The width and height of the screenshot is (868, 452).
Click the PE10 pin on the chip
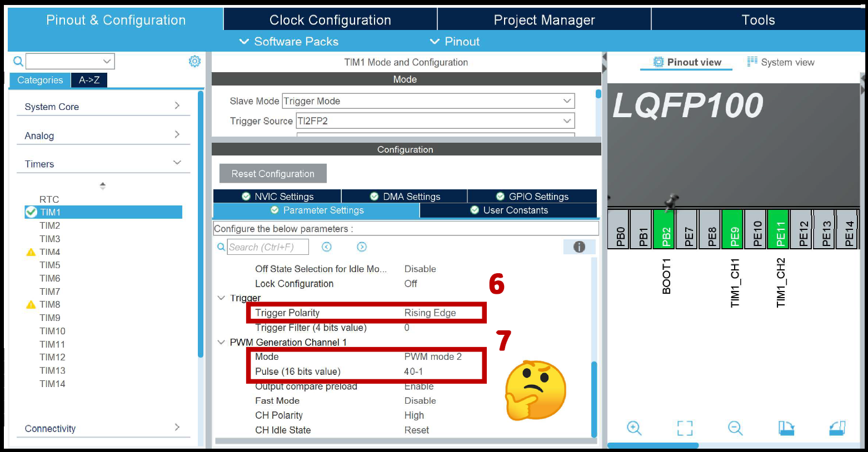(755, 229)
